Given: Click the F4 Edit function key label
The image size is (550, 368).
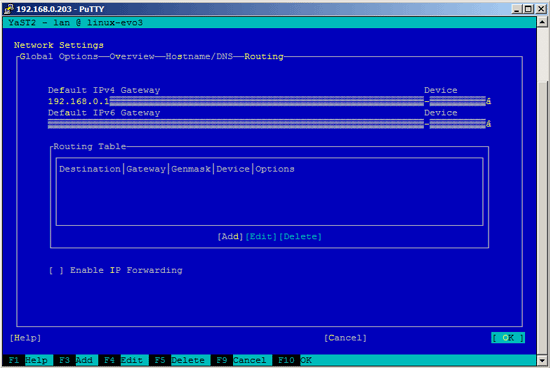Looking at the screenshot, I should click(x=123, y=360).
